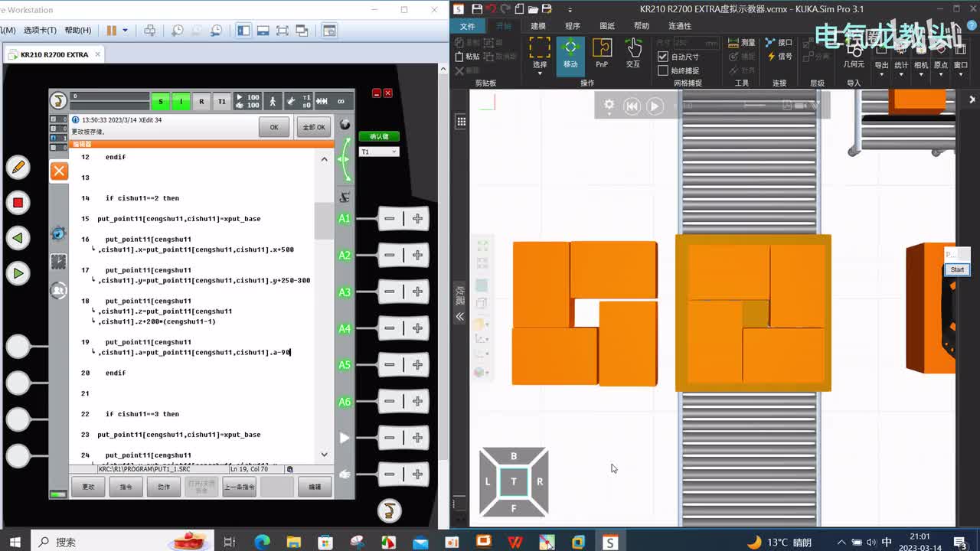Click the plus jog key for A2

click(417, 256)
